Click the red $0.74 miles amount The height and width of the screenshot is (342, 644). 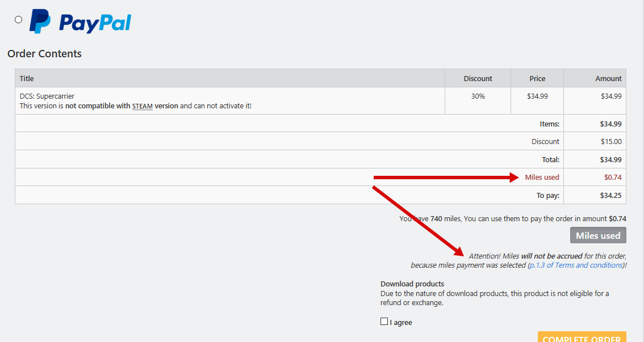point(613,178)
